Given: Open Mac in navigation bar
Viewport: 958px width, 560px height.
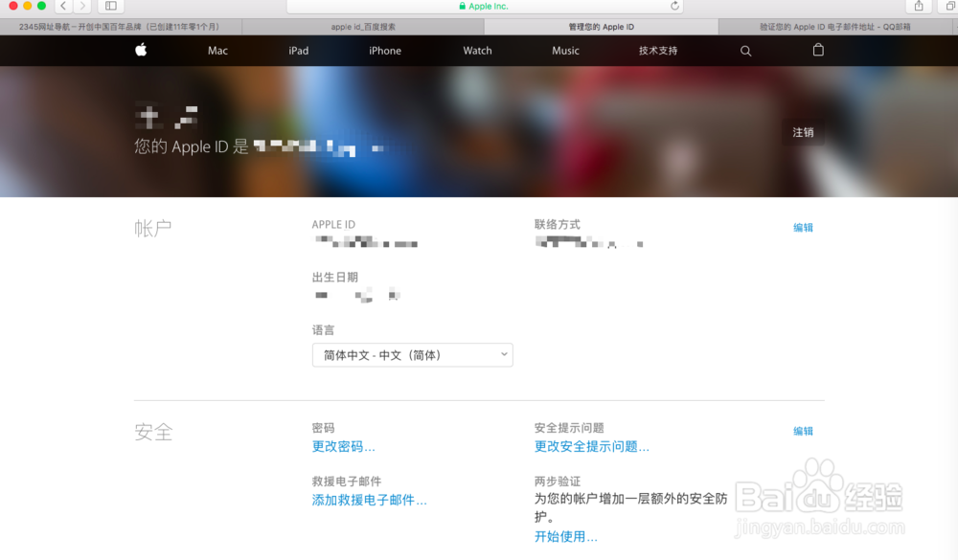Looking at the screenshot, I should [x=217, y=51].
